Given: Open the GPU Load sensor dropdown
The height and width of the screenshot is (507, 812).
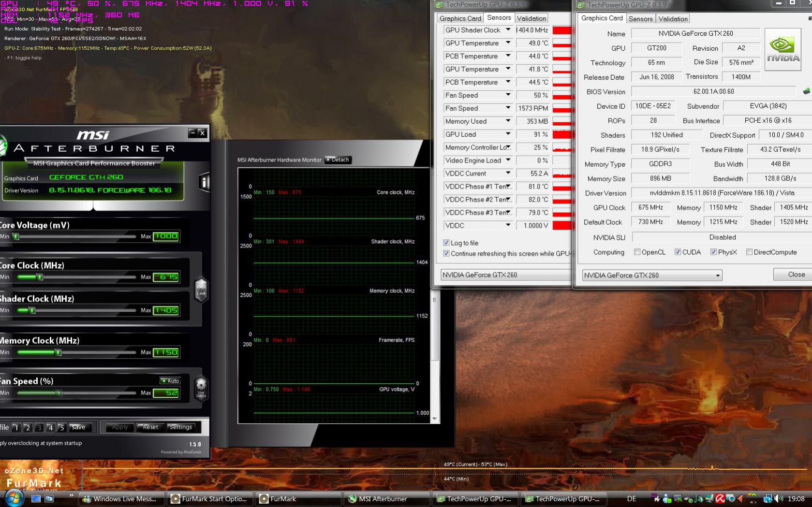Looking at the screenshot, I should point(508,134).
